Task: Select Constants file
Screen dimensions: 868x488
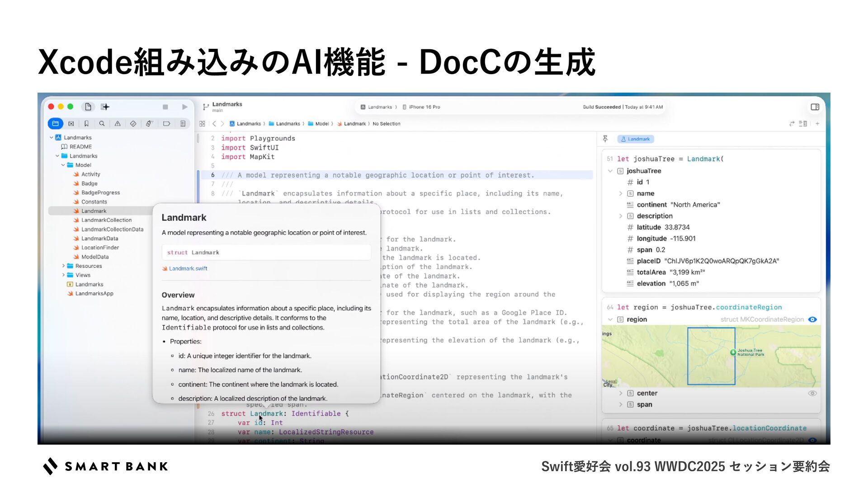Action: [x=90, y=202]
